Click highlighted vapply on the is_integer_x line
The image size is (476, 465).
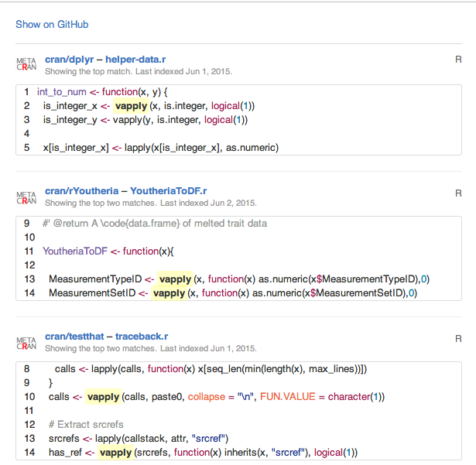click(x=130, y=106)
